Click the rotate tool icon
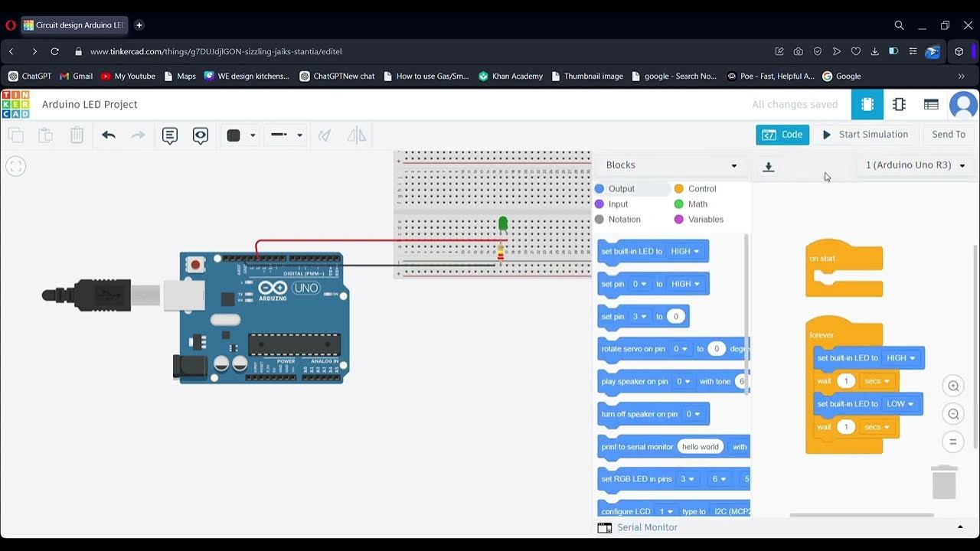This screenshot has height=551, width=980. [x=325, y=135]
